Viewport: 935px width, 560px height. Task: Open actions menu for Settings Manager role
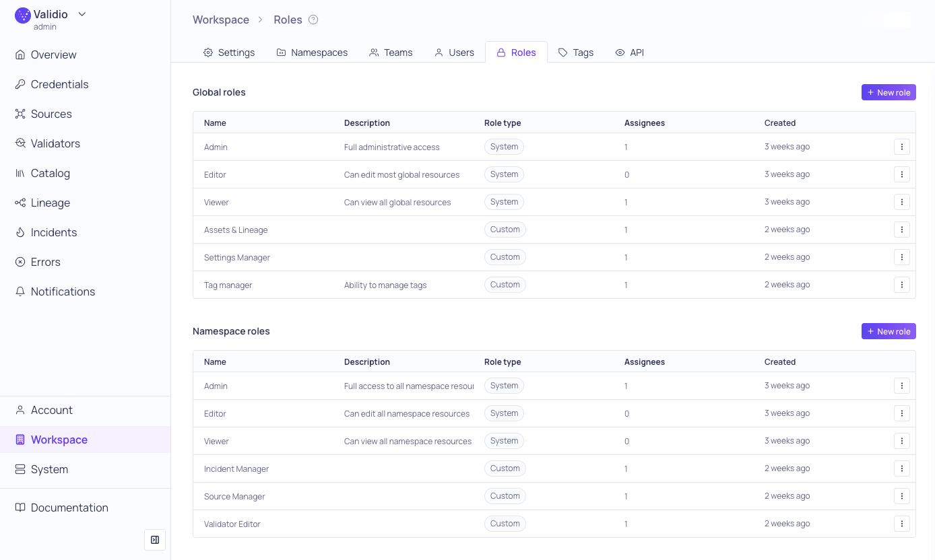pos(902,257)
